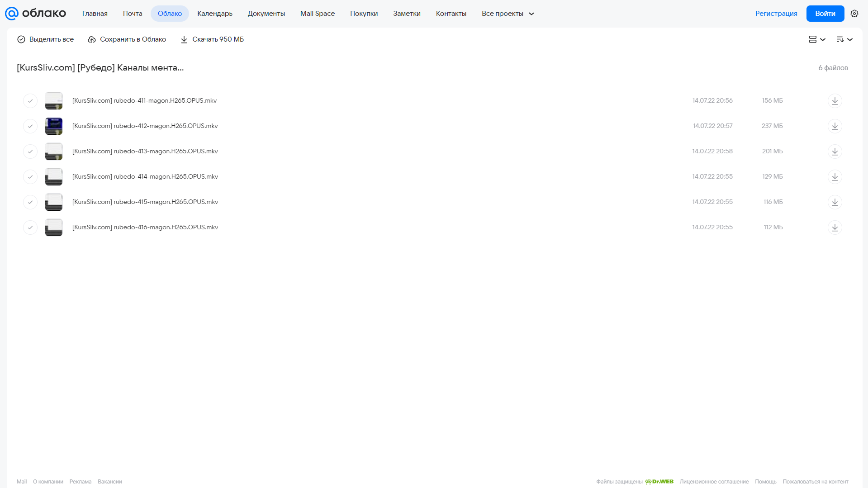868x488 pixels.
Task: Click download icon for rubedo-413-magon file
Action: (835, 152)
